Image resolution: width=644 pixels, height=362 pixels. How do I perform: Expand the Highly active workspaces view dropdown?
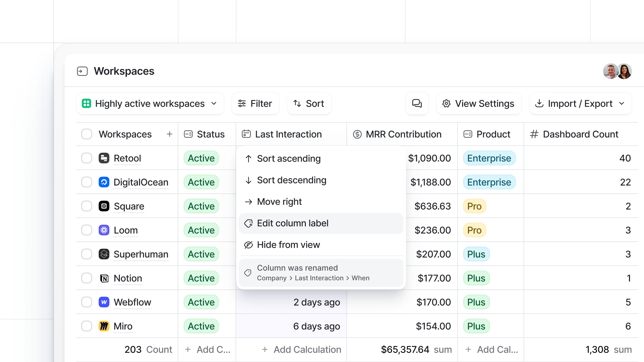click(x=150, y=104)
